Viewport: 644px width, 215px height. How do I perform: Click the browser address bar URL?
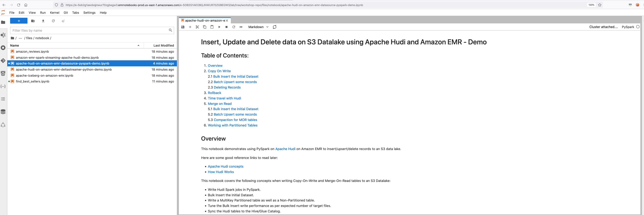(214, 5)
